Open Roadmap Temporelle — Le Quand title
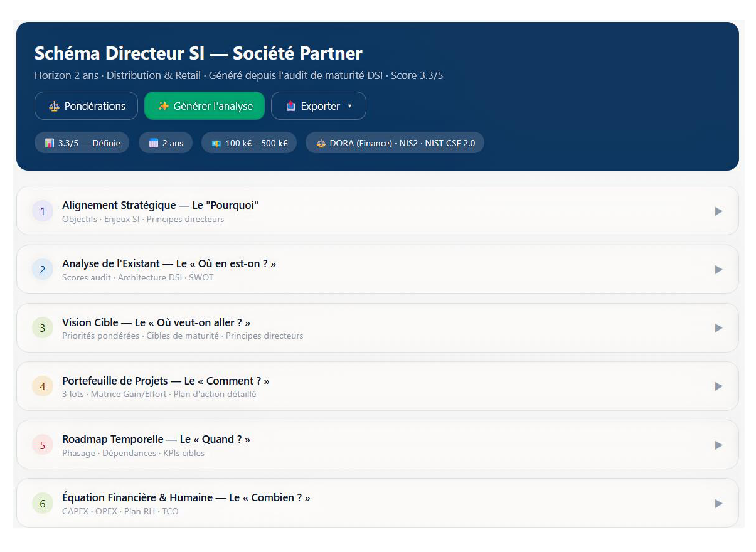The width and height of the screenshot is (756, 552). (x=156, y=439)
